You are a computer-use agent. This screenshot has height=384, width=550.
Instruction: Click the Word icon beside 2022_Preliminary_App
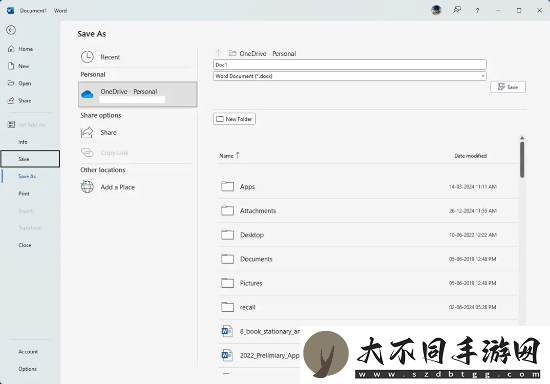[x=227, y=355]
